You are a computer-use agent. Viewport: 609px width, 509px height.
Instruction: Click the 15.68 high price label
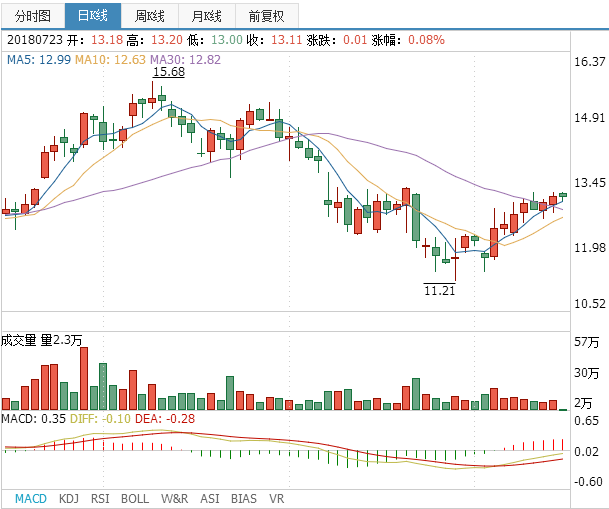pos(169,72)
